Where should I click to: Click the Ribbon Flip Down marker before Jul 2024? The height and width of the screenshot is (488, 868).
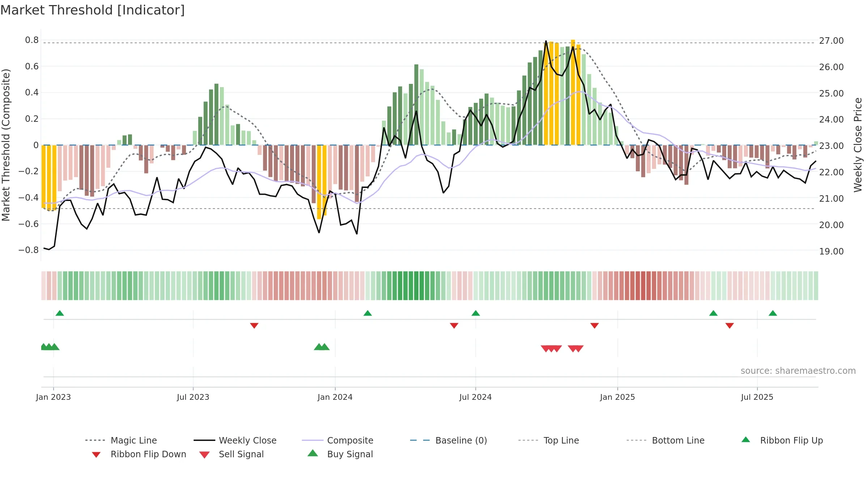[x=454, y=326]
